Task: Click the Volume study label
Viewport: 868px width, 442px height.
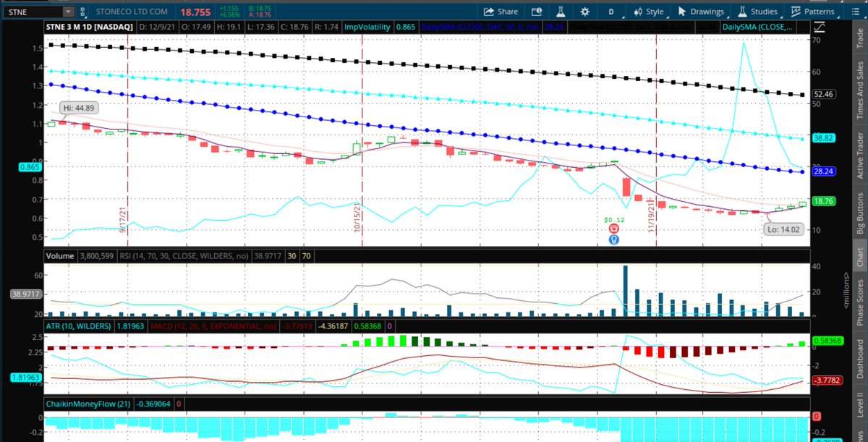Action: [x=61, y=255]
